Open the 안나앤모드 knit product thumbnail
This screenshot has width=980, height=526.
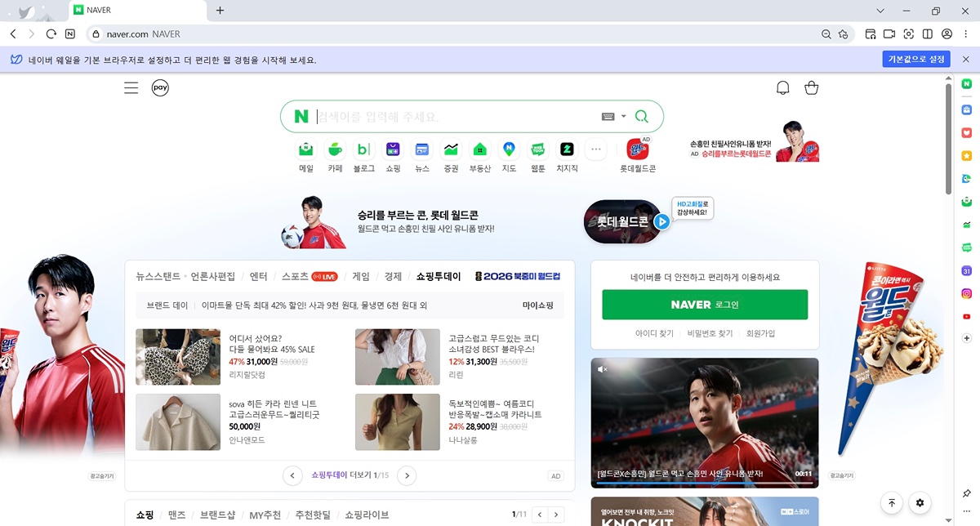click(x=178, y=422)
